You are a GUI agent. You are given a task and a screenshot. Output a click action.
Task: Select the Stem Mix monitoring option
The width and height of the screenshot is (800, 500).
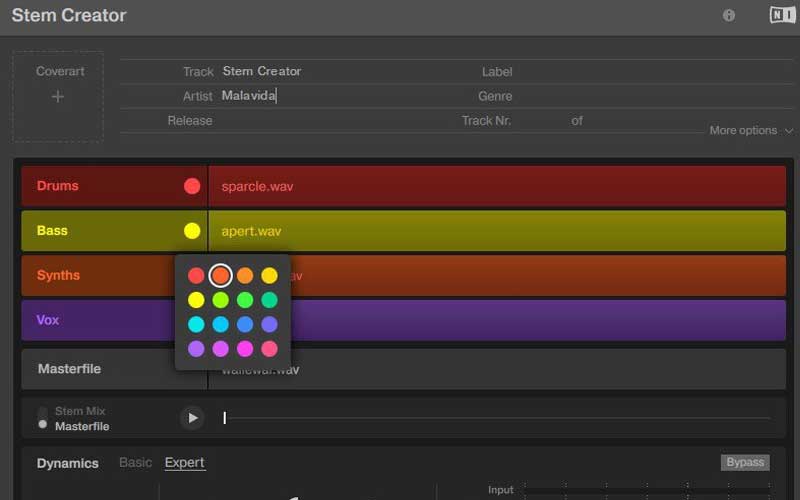click(x=80, y=411)
